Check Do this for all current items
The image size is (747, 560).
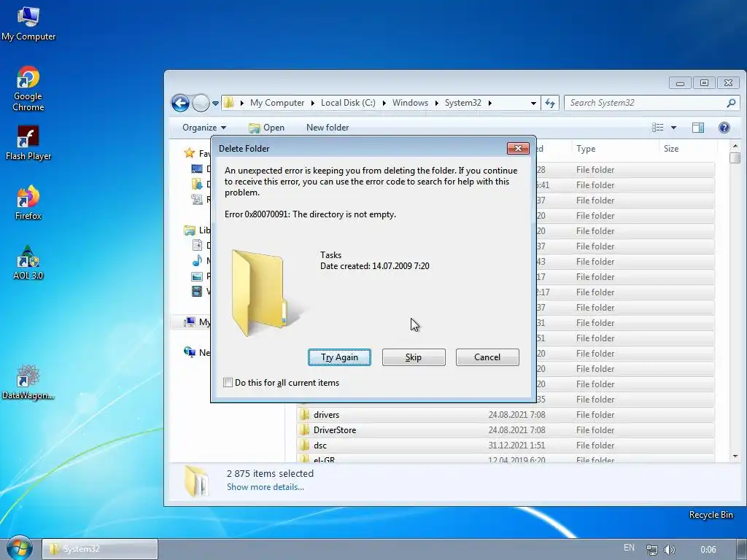point(228,383)
